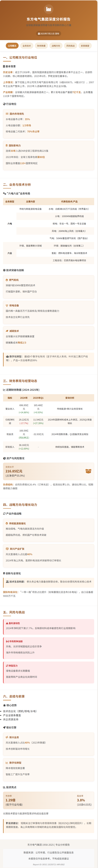Open the 财务数据 tab
The height and width of the screenshot is (868, 98).
(x=41, y=46)
